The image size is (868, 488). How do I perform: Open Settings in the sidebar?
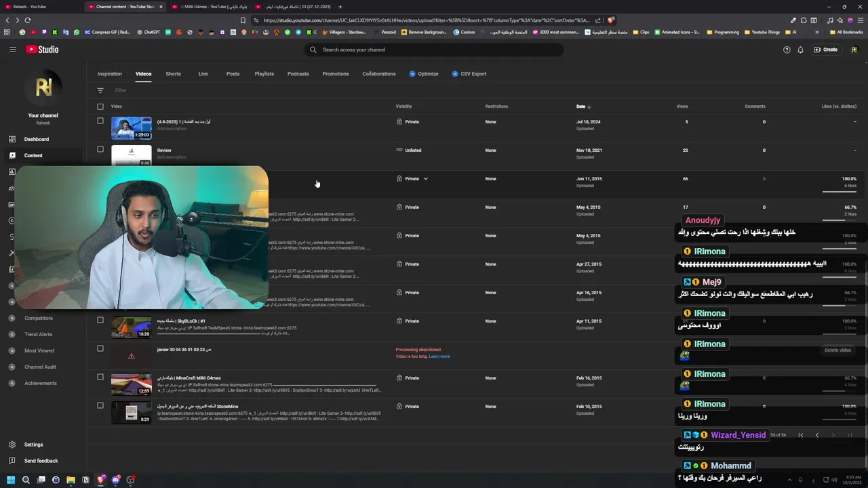[34, 445]
